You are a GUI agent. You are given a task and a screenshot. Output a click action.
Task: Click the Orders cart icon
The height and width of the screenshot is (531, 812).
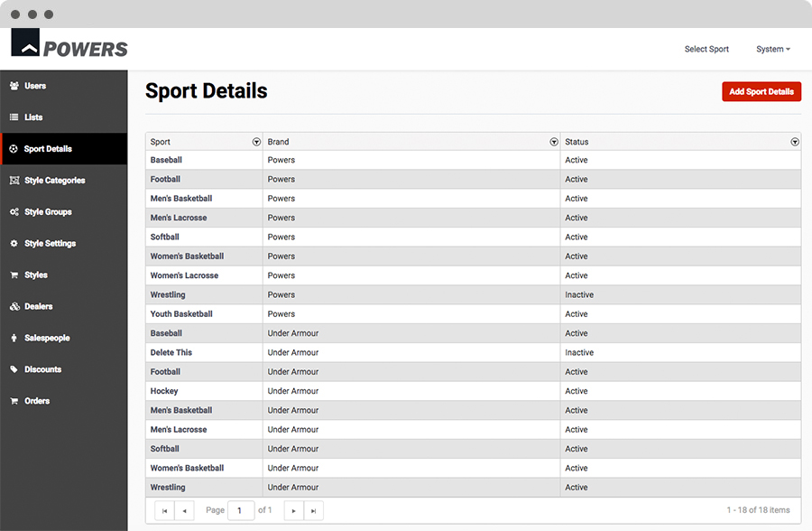[14, 401]
